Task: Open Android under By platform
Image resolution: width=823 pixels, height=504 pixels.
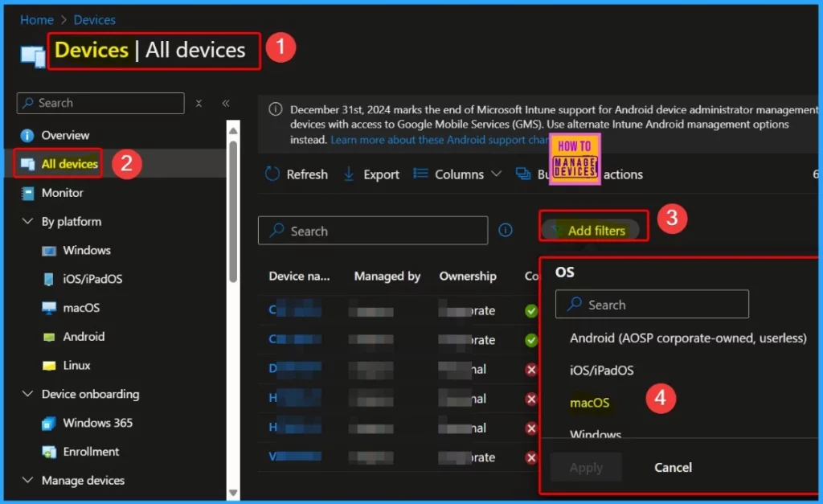Action: [x=84, y=337]
